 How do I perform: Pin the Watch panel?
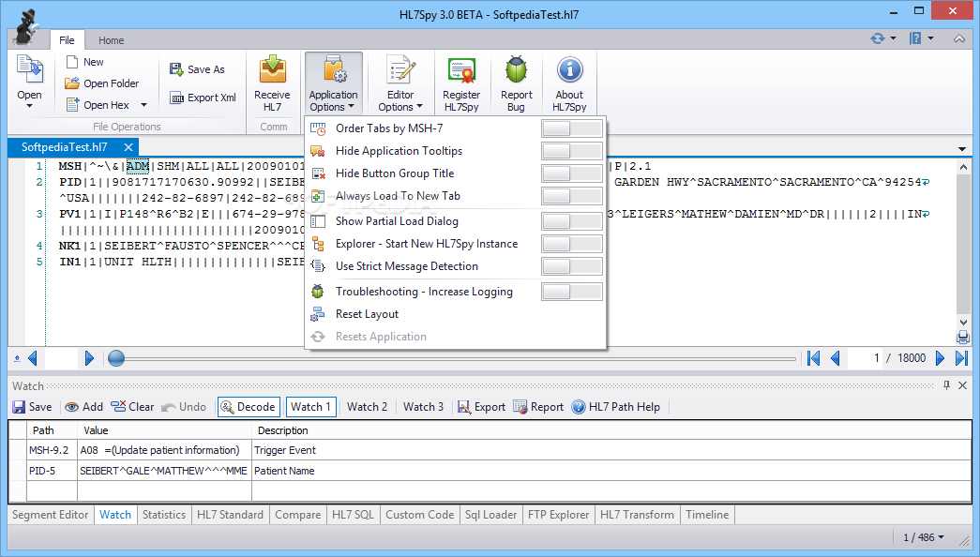click(x=946, y=385)
